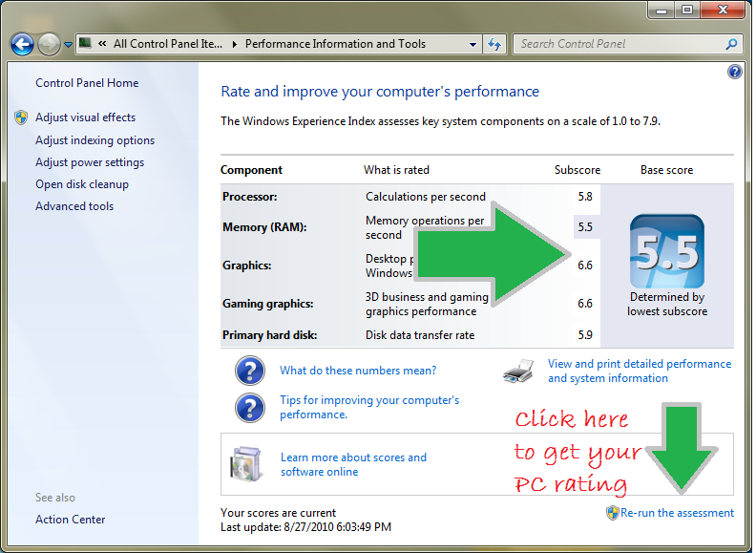Image resolution: width=756 pixels, height=553 pixels.
Task: Select the Memory (RAM) subscore 5.5
Action: click(x=585, y=227)
